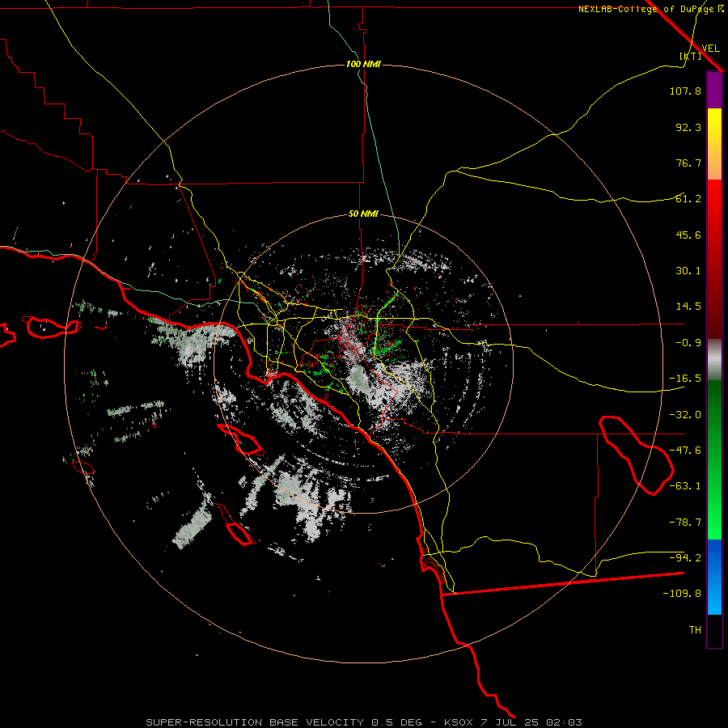Click the 30.1 velocity scale value
The image size is (728, 728).
click(x=688, y=271)
